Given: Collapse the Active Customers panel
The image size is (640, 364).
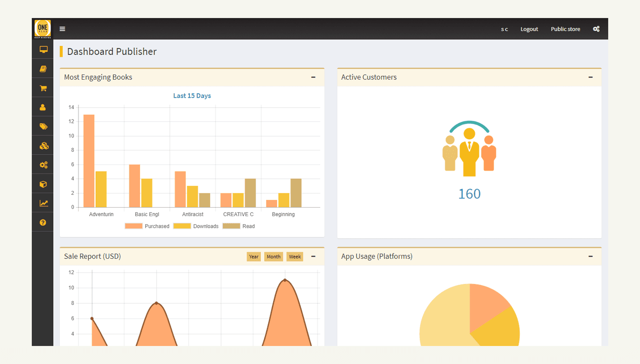Looking at the screenshot, I should 590,77.
